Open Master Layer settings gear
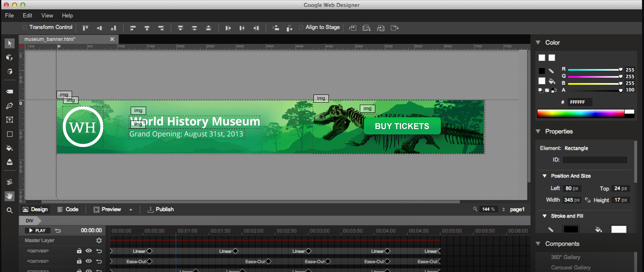 pyautogui.click(x=99, y=241)
